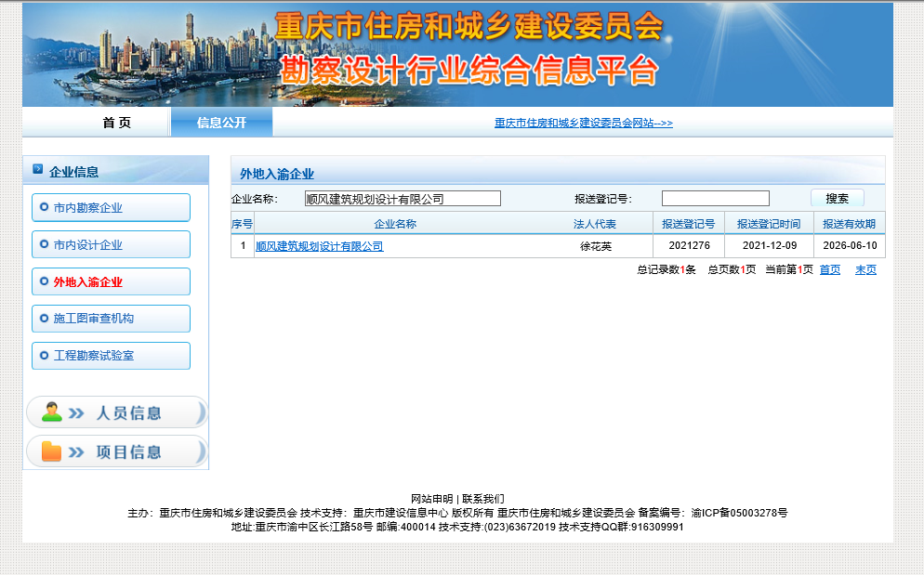
Task: Go to 首页 first page link
Action: point(830,269)
